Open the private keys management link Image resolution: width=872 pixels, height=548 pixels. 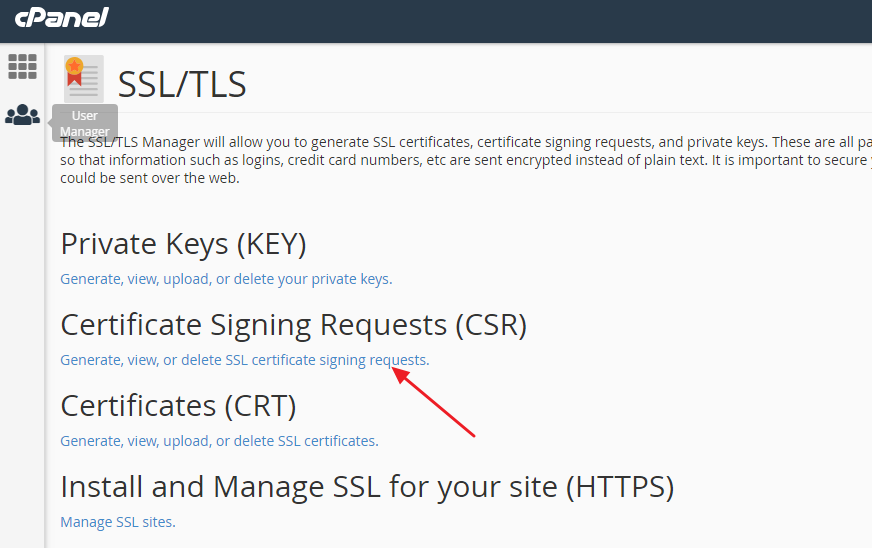coord(226,279)
